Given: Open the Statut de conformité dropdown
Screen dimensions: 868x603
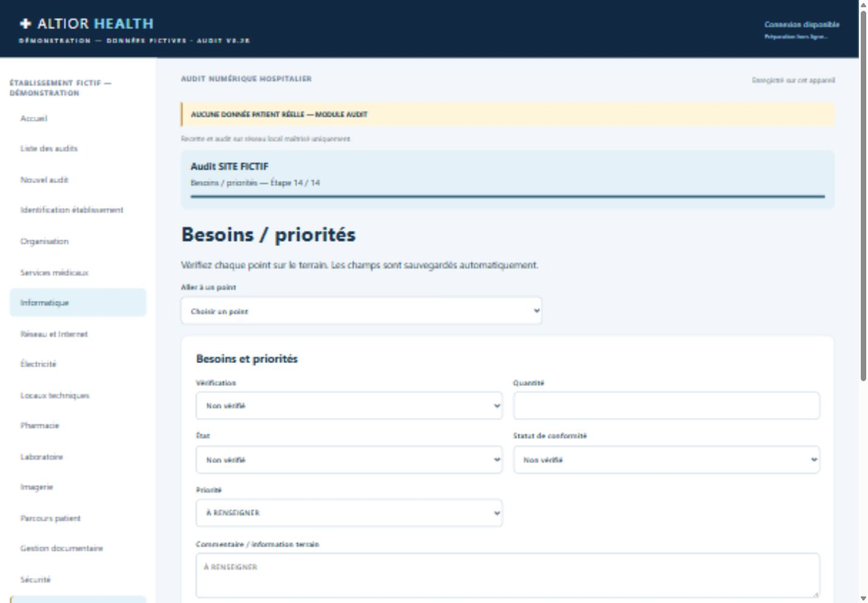Looking at the screenshot, I should pos(666,460).
